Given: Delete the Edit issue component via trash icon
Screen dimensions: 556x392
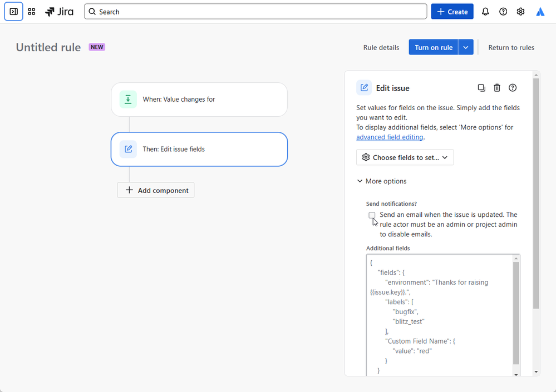Looking at the screenshot, I should (x=497, y=88).
